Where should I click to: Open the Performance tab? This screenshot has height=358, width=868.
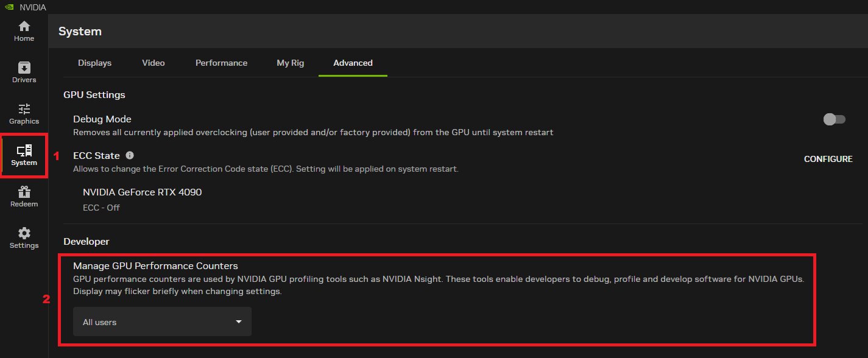221,63
